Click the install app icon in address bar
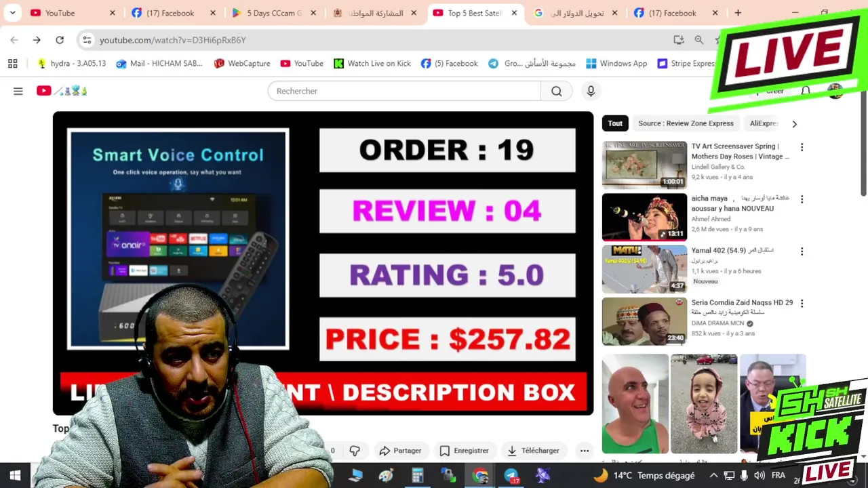This screenshot has height=488, width=868. coord(679,40)
